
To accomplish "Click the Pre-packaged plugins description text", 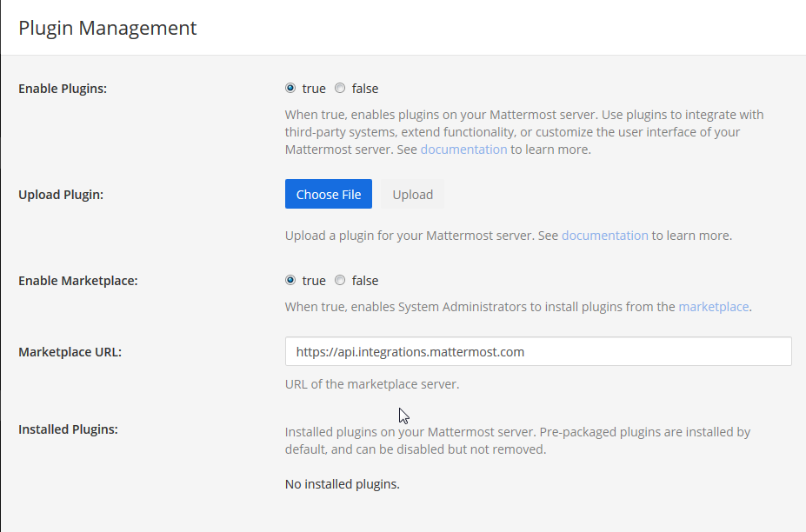I will (517, 441).
